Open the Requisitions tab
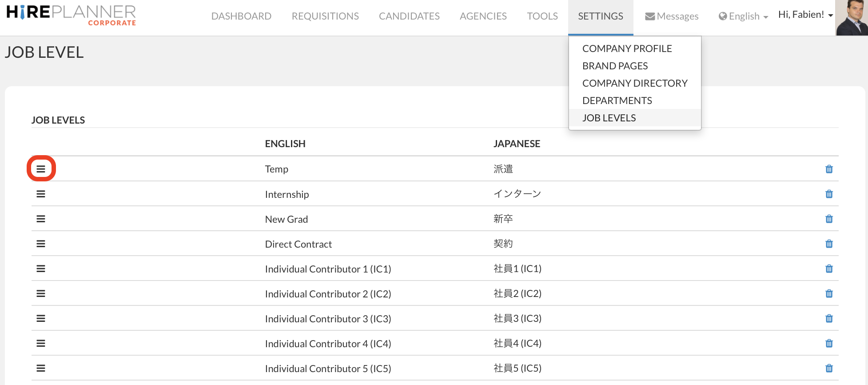This screenshot has width=868, height=385. point(325,16)
